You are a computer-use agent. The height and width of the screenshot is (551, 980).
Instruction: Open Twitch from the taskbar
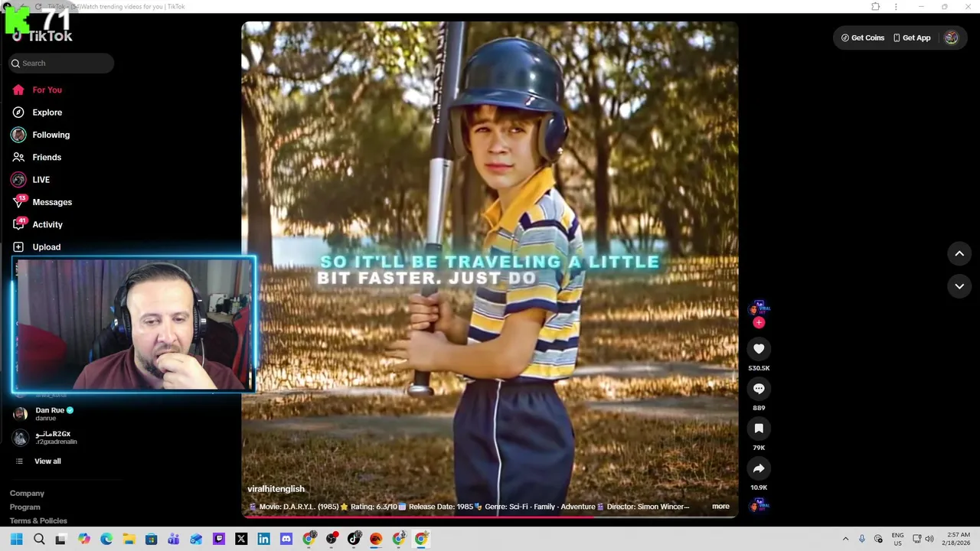pyautogui.click(x=219, y=540)
